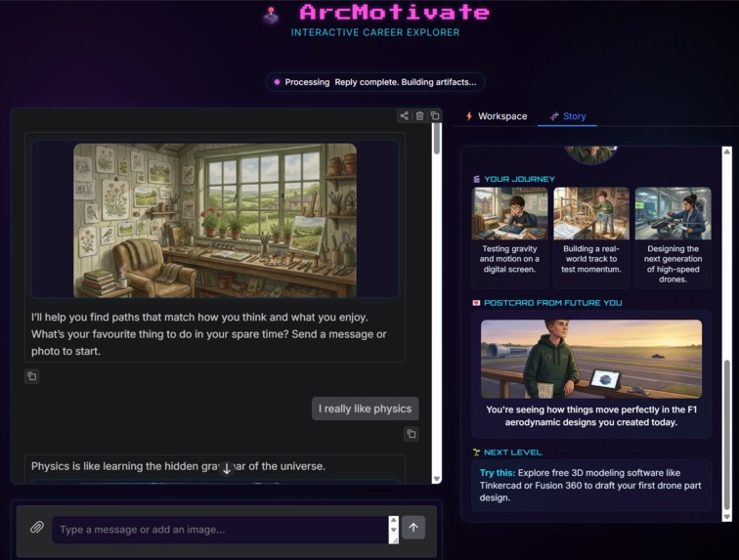Click the ArcMotivate title text
739x560 pixels.
click(x=395, y=13)
